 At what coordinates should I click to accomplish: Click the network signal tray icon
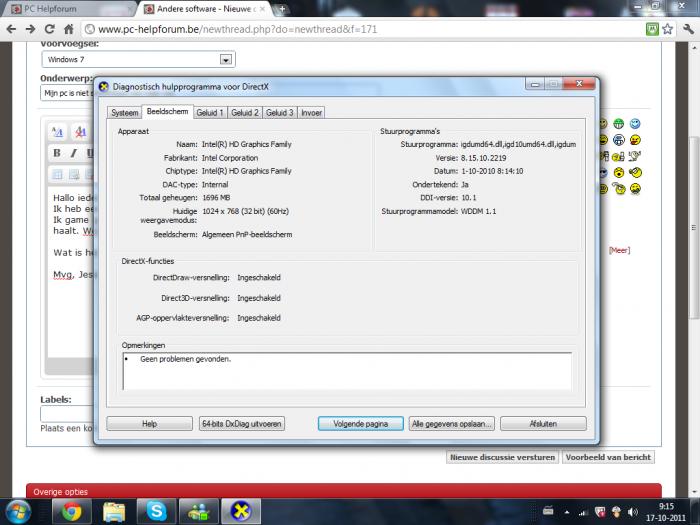[583, 512]
